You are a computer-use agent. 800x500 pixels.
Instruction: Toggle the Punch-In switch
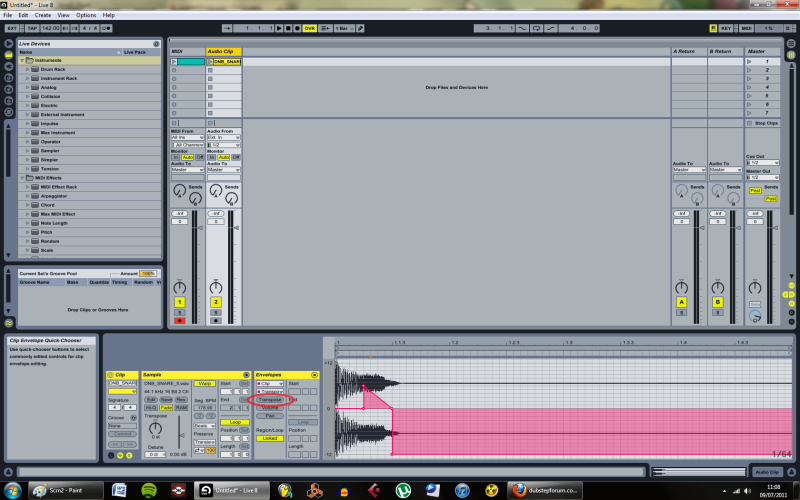pos(522,29)
